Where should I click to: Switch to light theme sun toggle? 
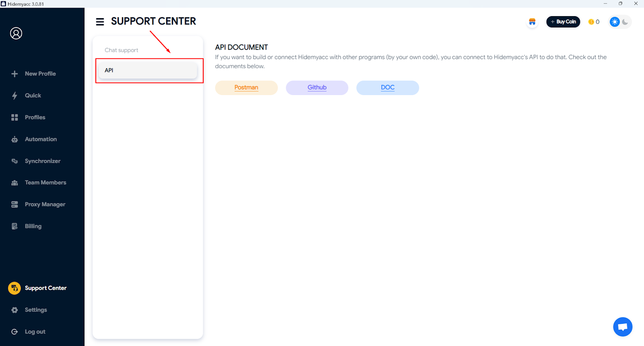(615, 22)
